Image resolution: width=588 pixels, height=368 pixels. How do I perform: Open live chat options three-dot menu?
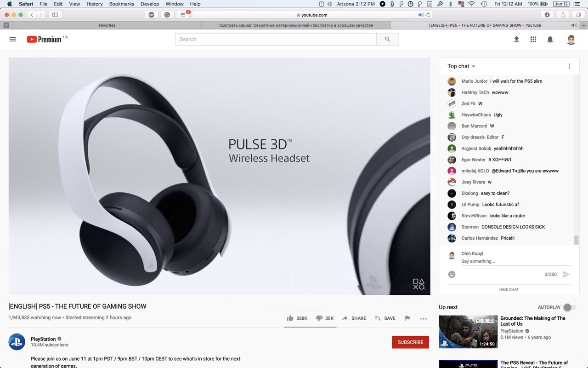point(569,66)
